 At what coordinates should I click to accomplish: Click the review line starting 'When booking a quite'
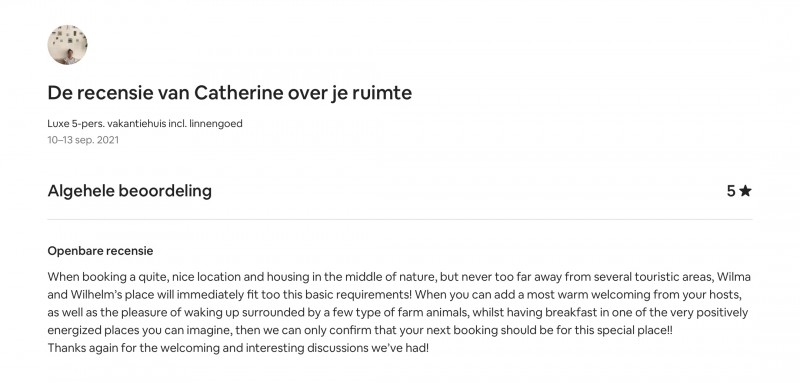[x=399, y=277]
